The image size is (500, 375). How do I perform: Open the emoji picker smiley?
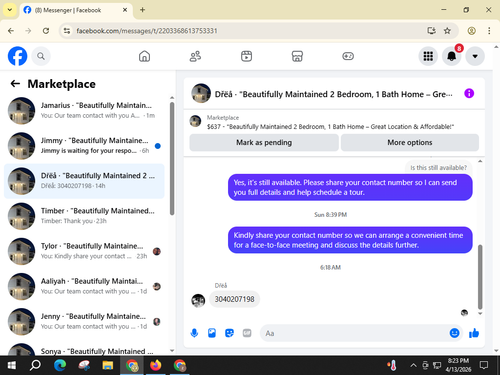tap(454, 333)
